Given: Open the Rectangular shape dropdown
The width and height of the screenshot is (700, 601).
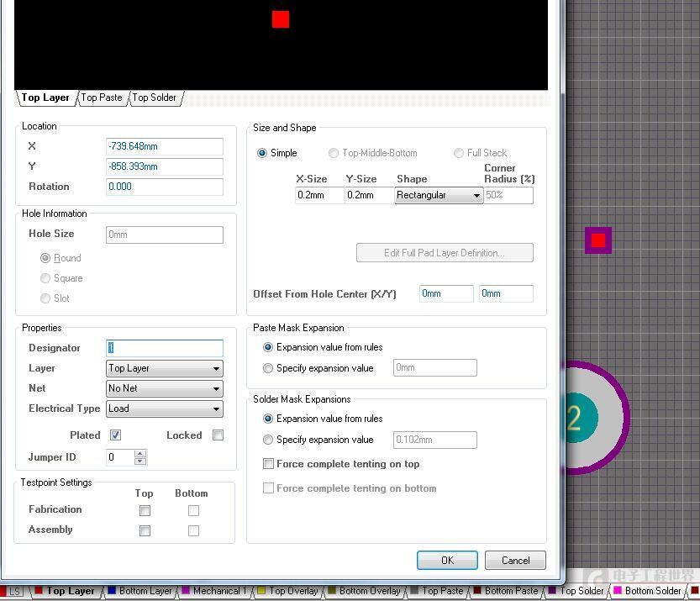Looking at the screenshot, I should (439, 195).
